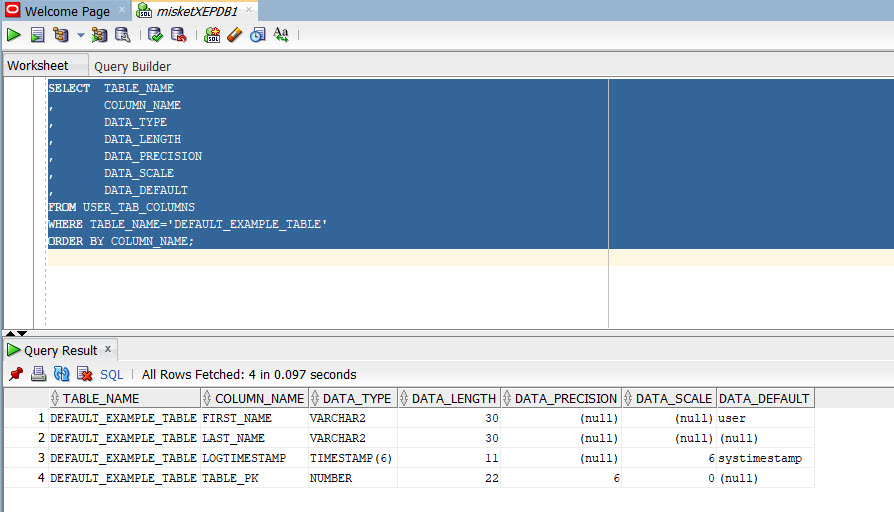The width and height of the screenshot is (894, 512).
Task: Click the DATA_PRECISION value 6 in TABLE_PK row
Action: [x=560, y=478]
